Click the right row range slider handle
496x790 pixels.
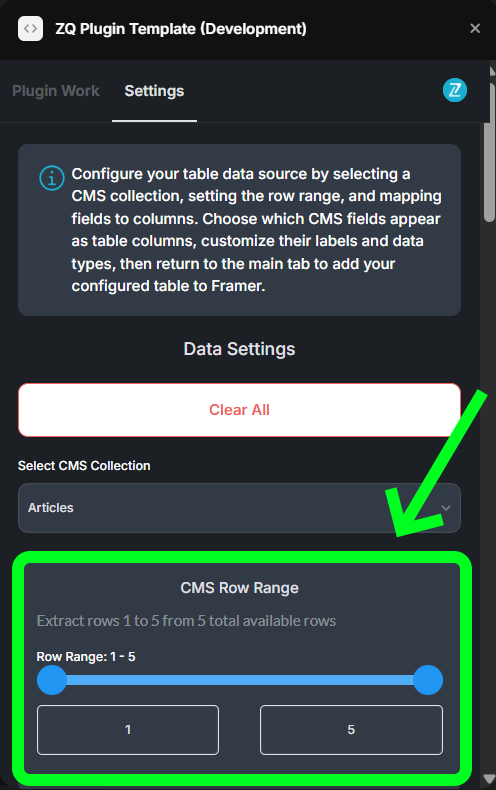pos(428,680)
